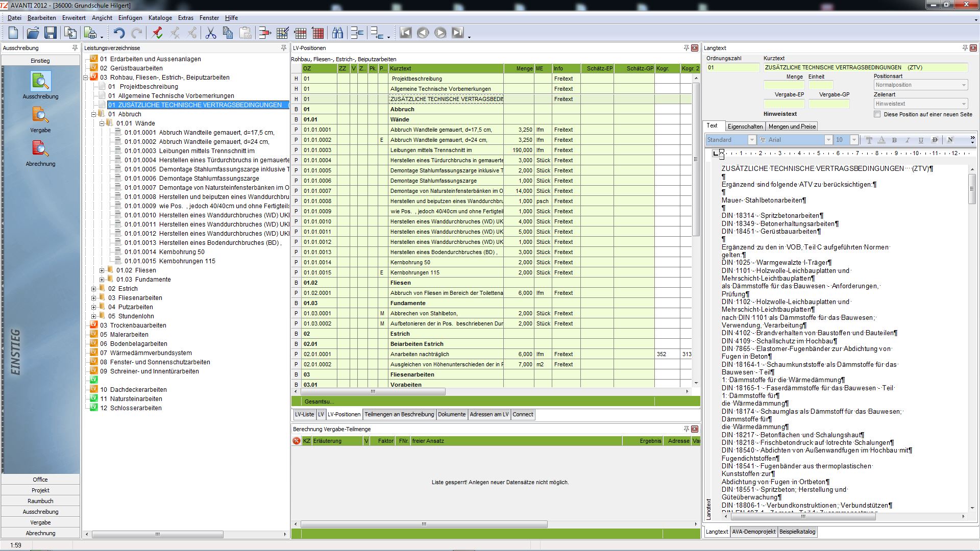Screen dimensions: 980x551
Task: Expand the 02 Estrich tree node
Action: pos(93,289)
